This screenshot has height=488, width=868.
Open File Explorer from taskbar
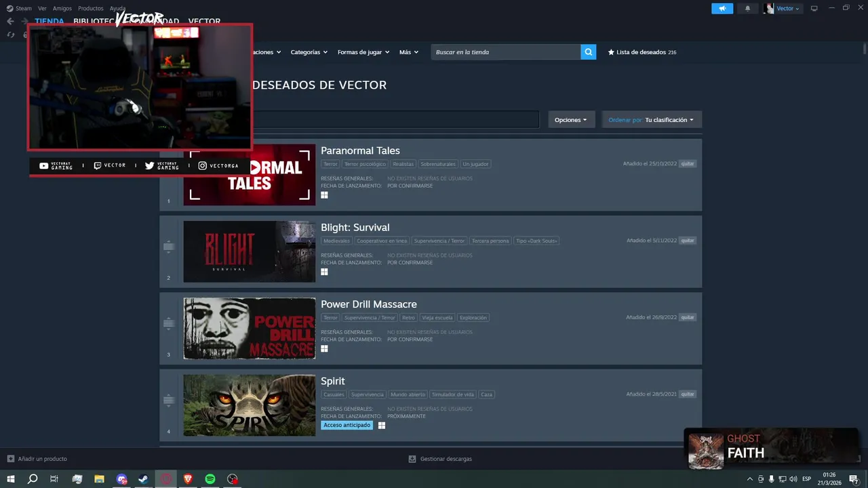point(99,479)
